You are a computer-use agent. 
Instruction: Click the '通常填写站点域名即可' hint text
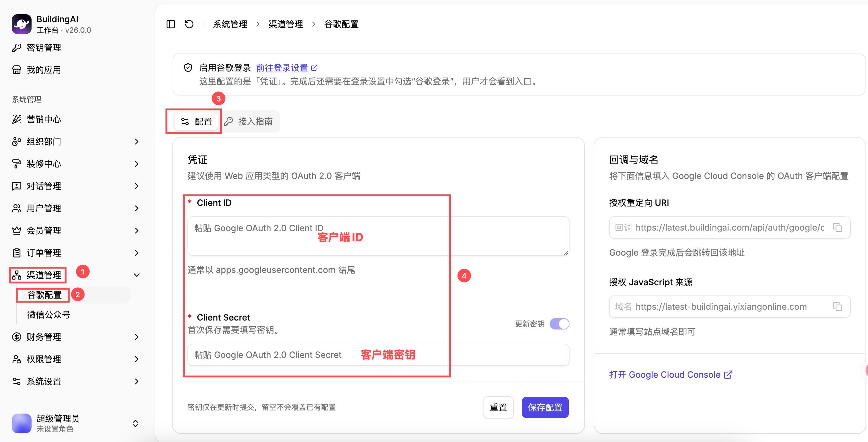click(x=652, y=332)
